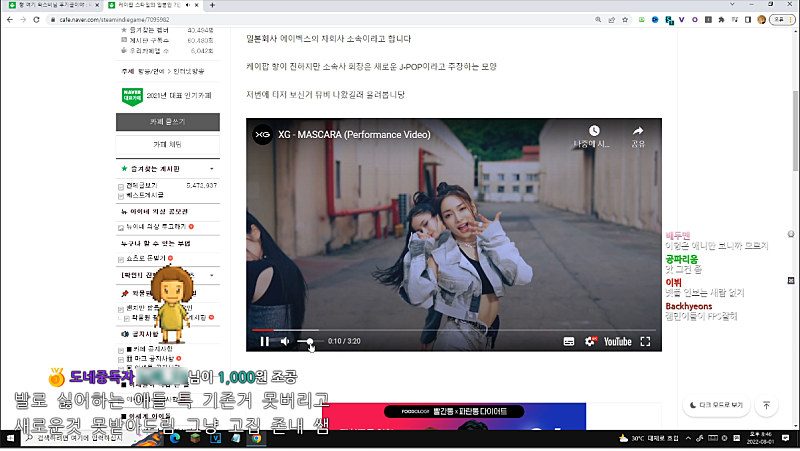Open the zoom level icon in address bar
800x451 pixels.
pyautogui.click(x=598, y=19)
